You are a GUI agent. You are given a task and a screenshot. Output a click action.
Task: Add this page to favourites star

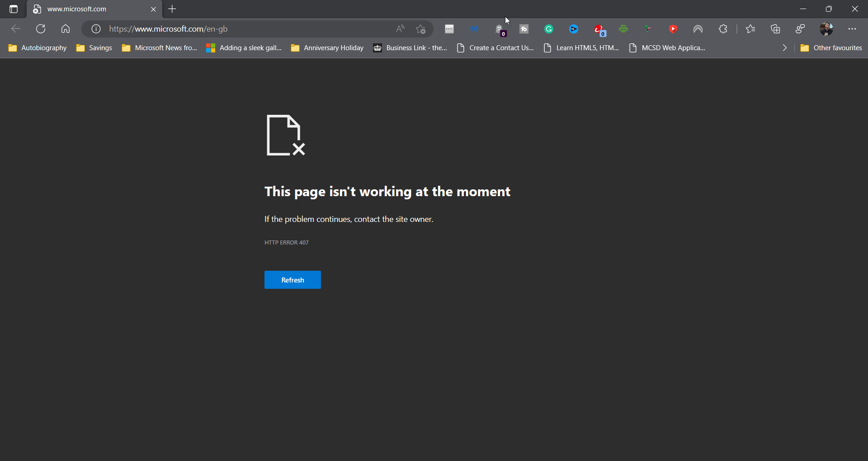[421, 29]
